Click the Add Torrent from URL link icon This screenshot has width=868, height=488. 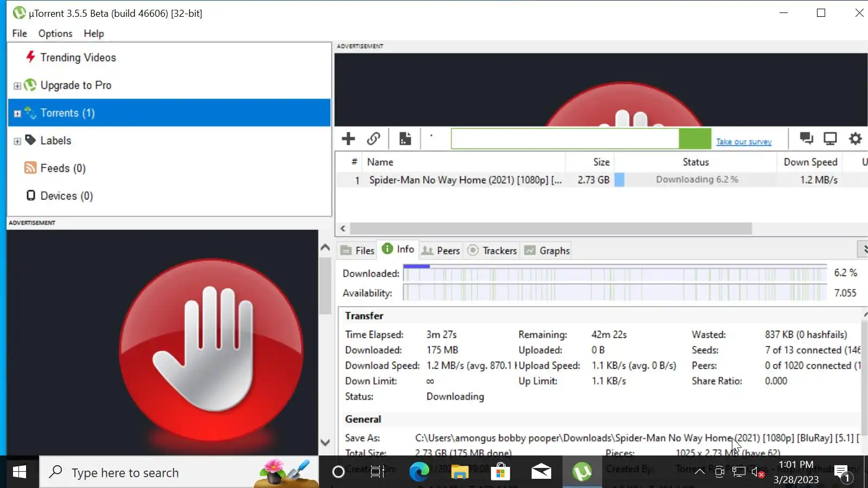[373, 139]
